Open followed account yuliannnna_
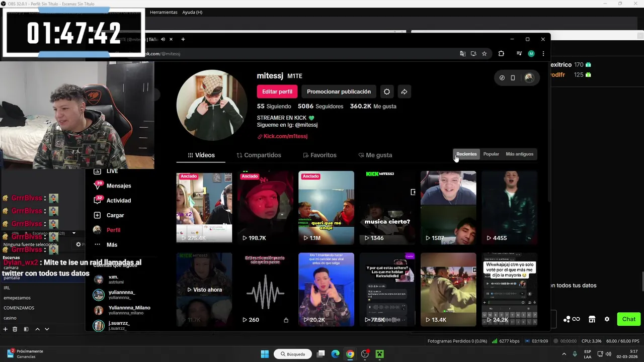The height and width of the screenshot is (362, 644). [115, 295]
